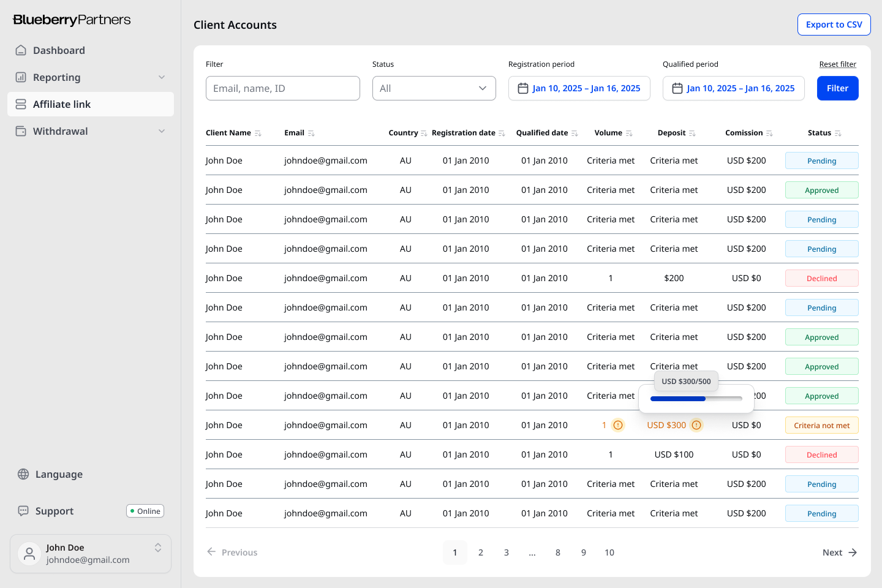Click the pagination ellipsis

[x=532, y=552]
